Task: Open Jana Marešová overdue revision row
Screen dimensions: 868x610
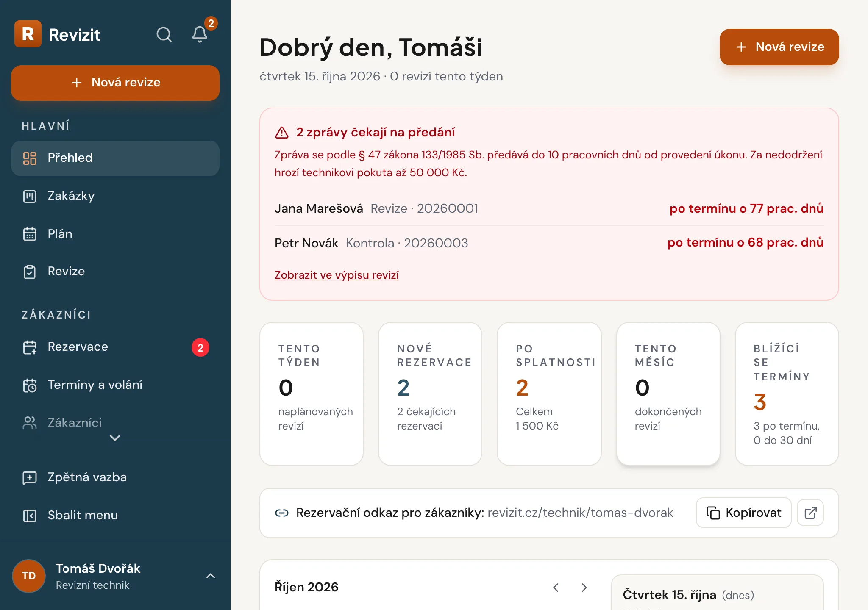Action: (549, 208)
